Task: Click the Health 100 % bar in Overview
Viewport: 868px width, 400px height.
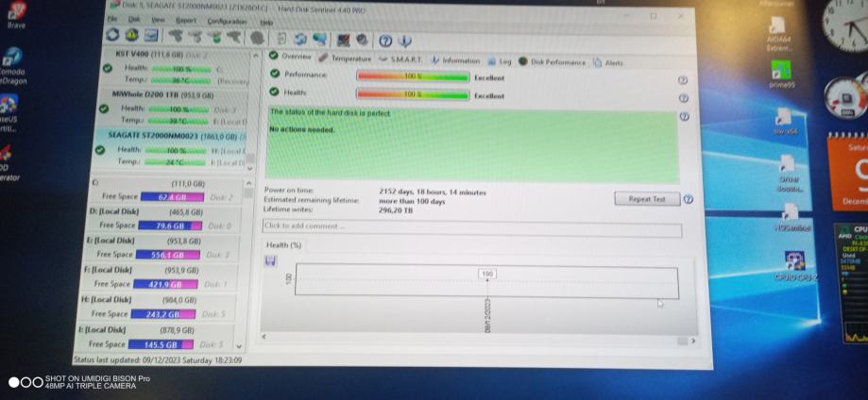Action: 413,94
